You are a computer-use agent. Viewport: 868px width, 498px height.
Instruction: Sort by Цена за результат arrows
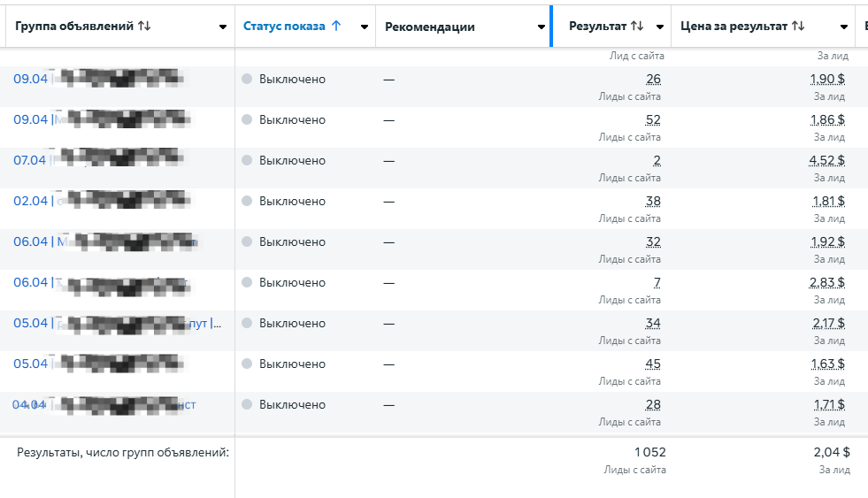798,26
